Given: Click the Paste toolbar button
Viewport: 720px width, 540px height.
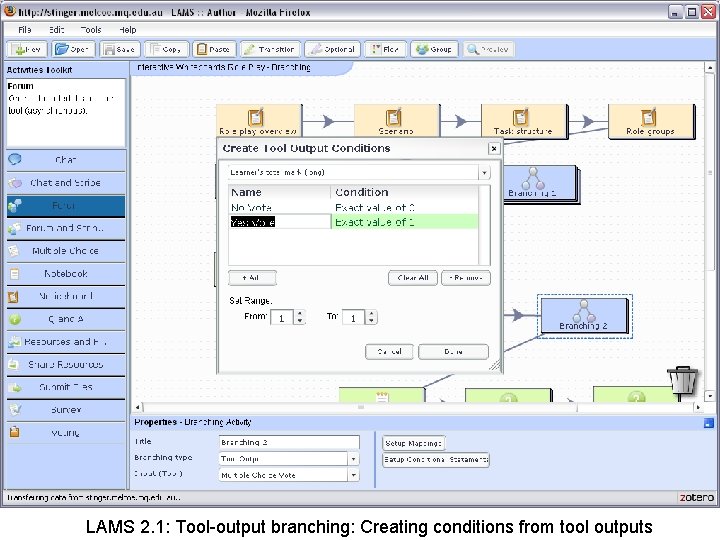Looking at the screenshot, I should click(x=214, y=49).
